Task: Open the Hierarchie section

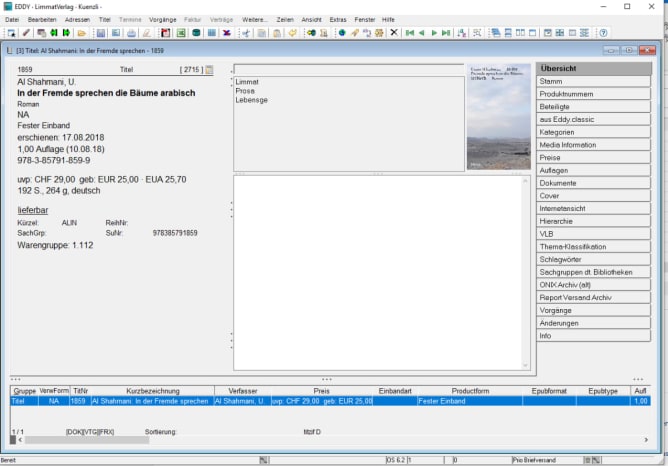Action: click(593, 221)
